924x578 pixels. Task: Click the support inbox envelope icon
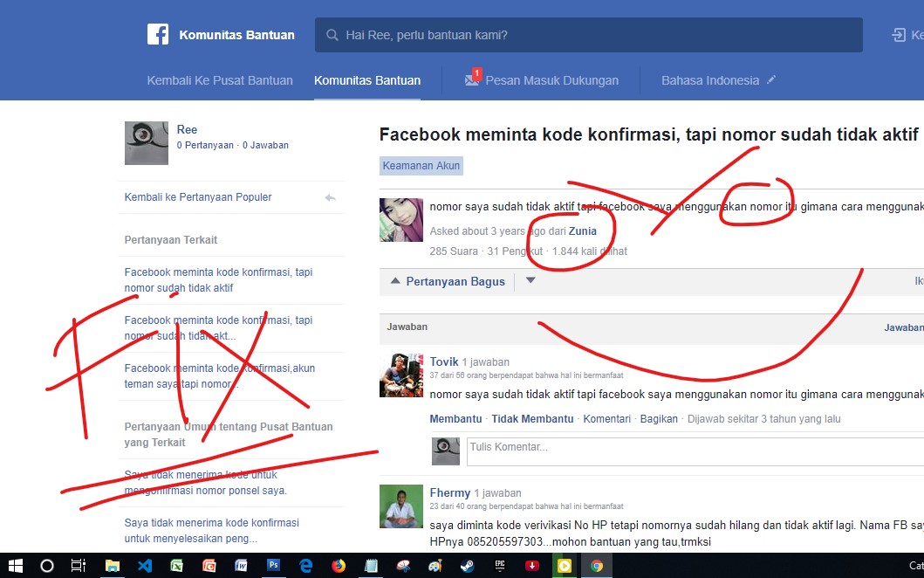[x=471, y=81]
